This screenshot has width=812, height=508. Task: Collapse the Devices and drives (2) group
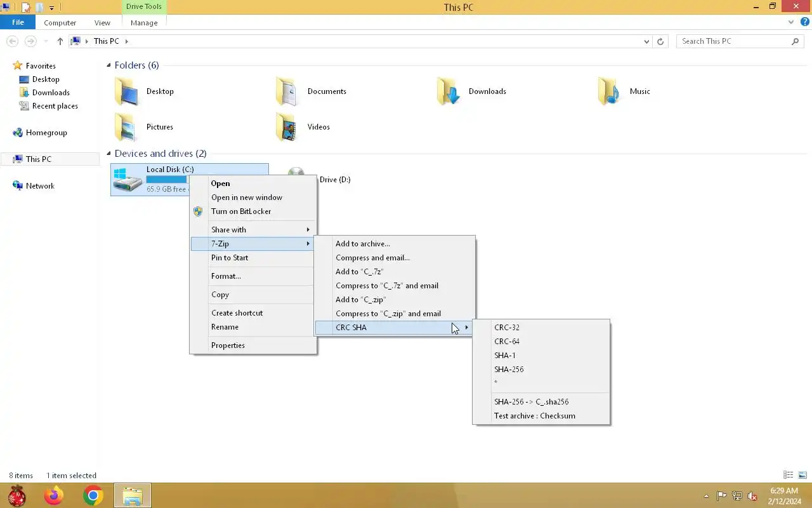pos(108,154)
